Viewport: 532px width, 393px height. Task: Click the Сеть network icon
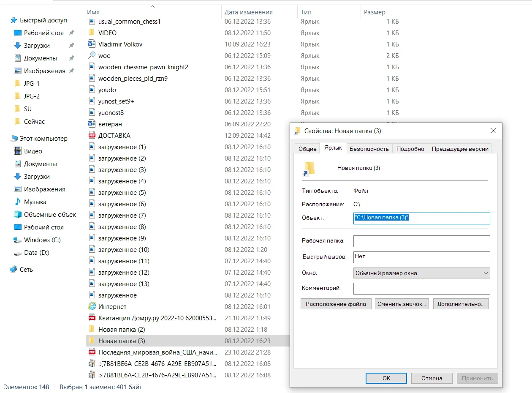[14, 270]
